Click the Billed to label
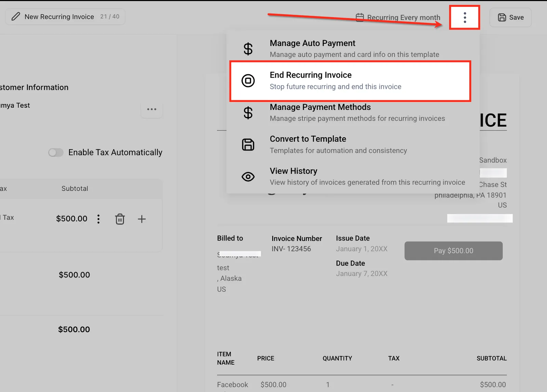This screenshot has height=392, width=547. (x=230, y=238)
